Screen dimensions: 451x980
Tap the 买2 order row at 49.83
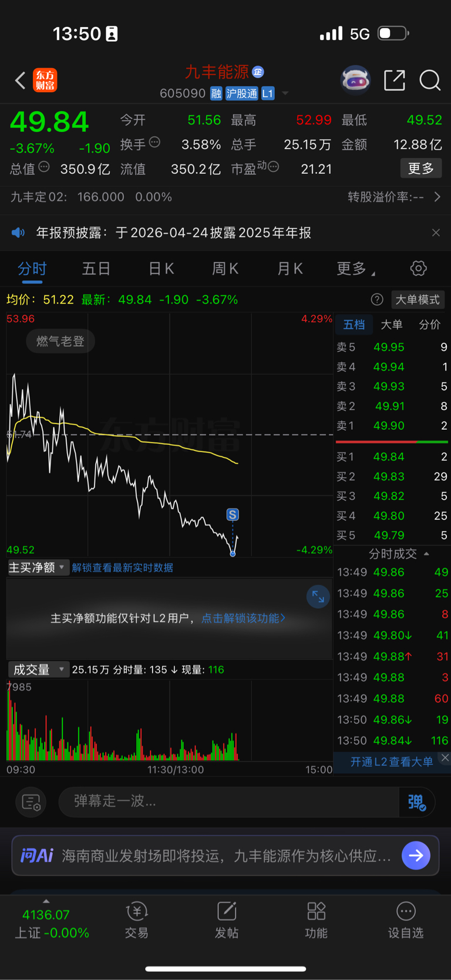tap(392, 476)
